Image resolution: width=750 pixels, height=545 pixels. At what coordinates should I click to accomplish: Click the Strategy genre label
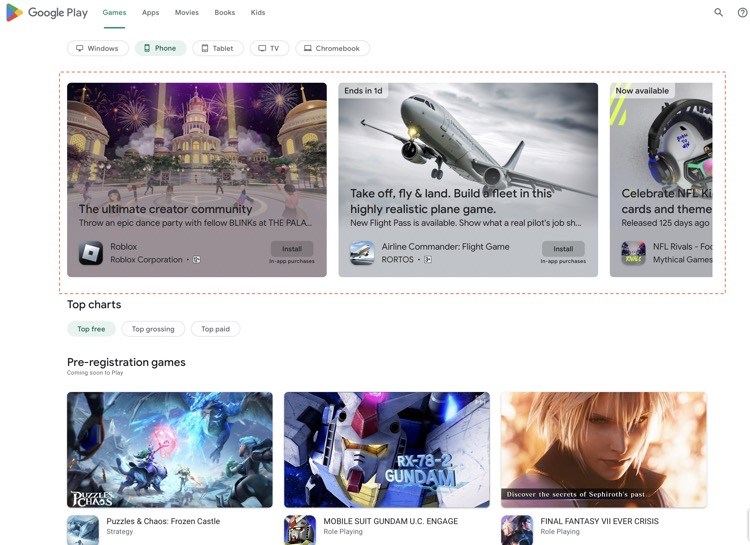(120, 532)
